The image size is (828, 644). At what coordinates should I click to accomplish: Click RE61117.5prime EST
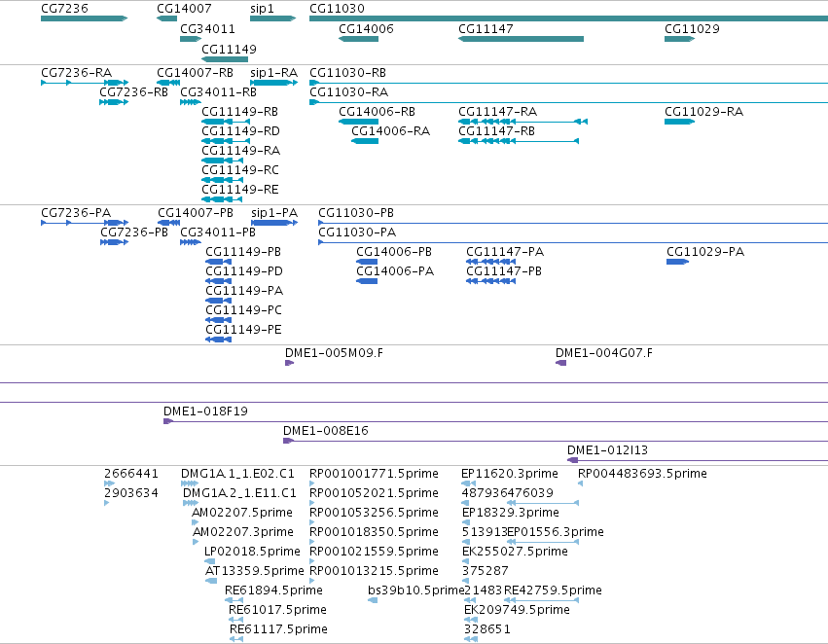(236, 639)
